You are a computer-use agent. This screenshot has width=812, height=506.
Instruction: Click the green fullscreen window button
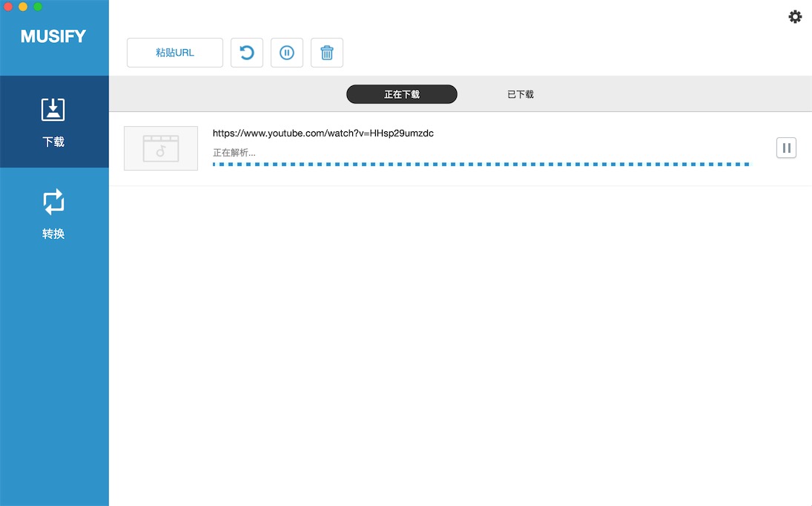click(38, 6)
